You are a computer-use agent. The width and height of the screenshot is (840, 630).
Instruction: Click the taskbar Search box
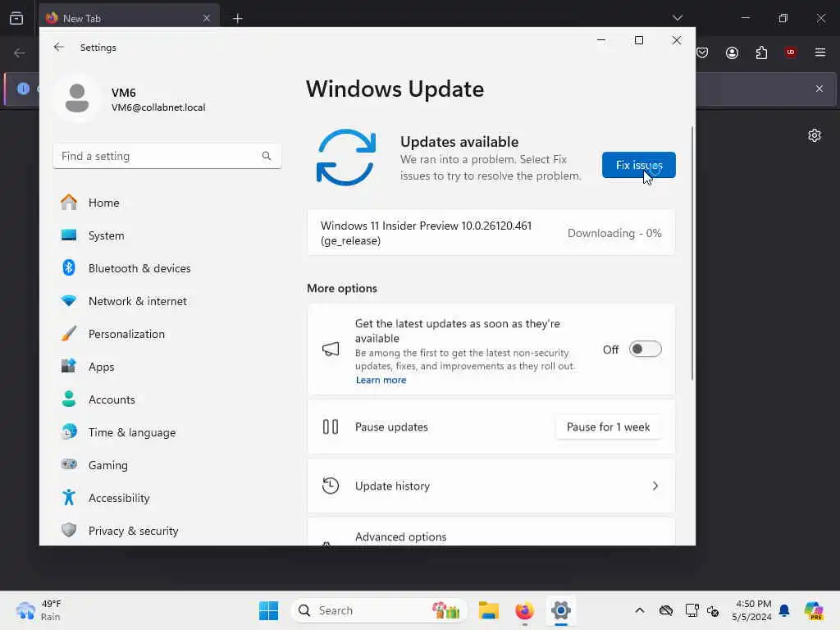pyautogui.click(x=378, y=610)
